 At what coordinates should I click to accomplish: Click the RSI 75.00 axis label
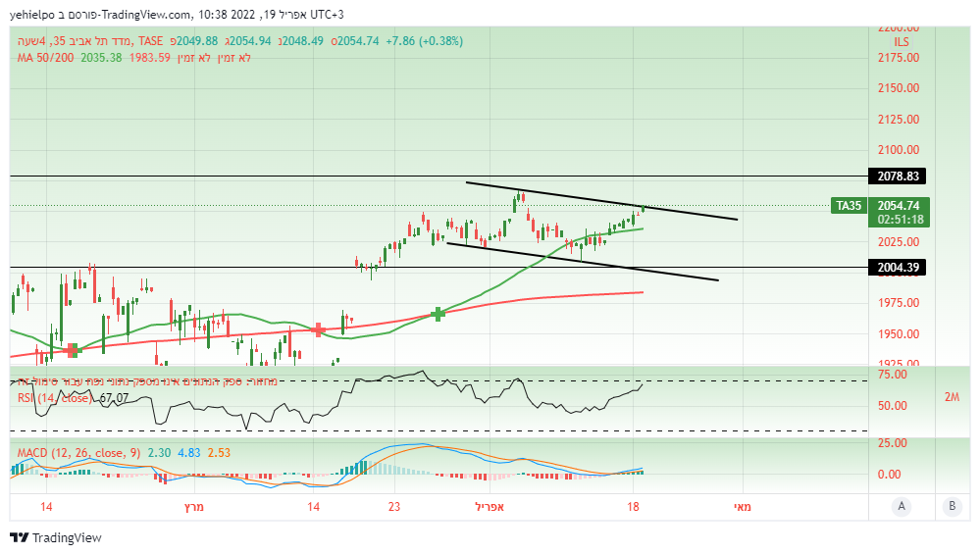point(892,375)
